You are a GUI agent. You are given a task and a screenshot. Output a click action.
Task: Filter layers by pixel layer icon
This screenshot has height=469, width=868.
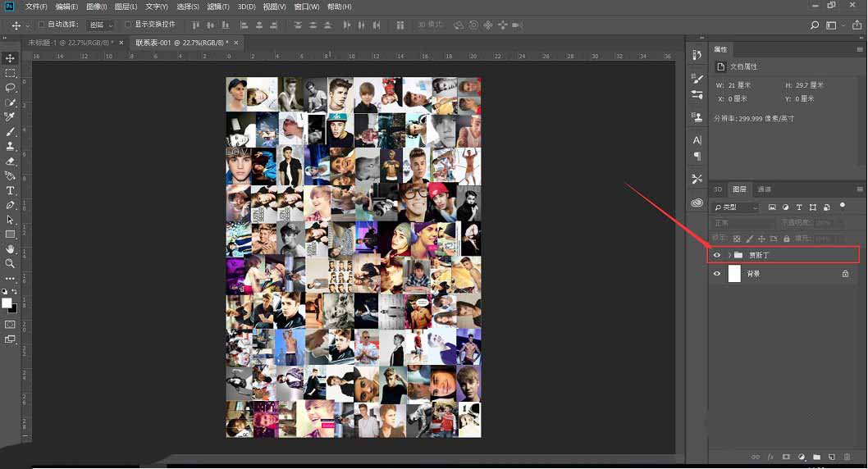772,207
